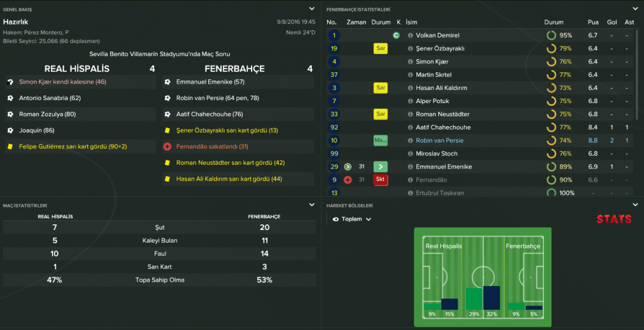Open the Emmanuel Emenike (57) goal event
This screenshot has height=330, width=644.
[x=201, y=82]
